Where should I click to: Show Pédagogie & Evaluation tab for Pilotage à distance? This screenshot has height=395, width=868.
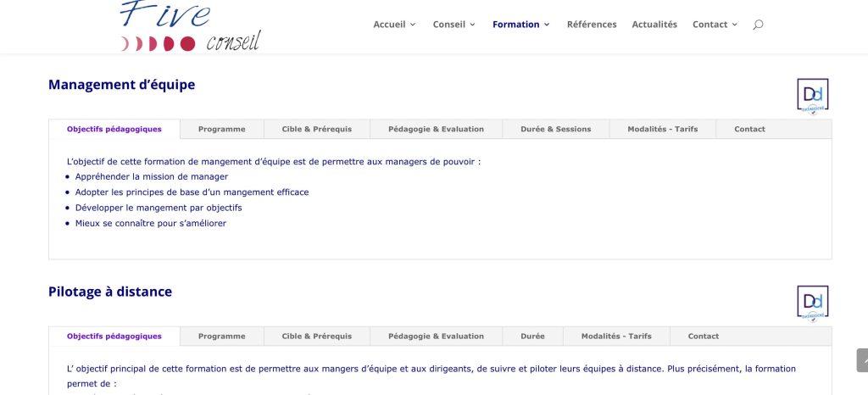pos(436,337)
